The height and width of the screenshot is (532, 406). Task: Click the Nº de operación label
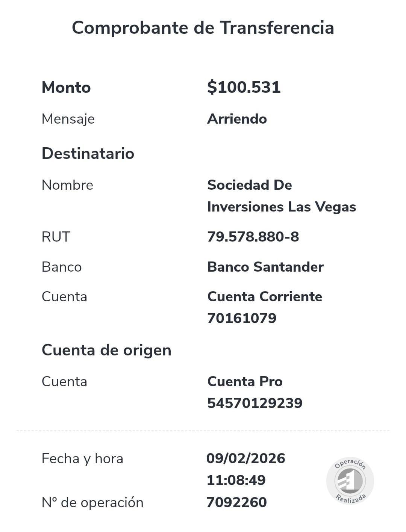92,503
